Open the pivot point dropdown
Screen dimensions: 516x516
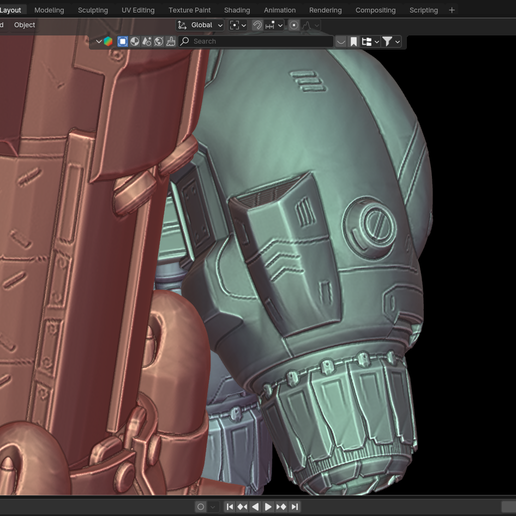(x=238, y=25)
